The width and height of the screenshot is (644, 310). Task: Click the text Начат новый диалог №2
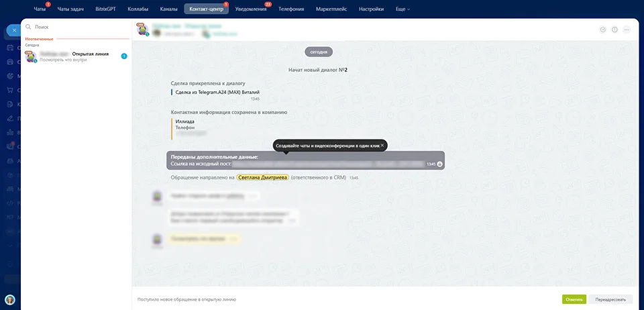click(x=318, y=70)
